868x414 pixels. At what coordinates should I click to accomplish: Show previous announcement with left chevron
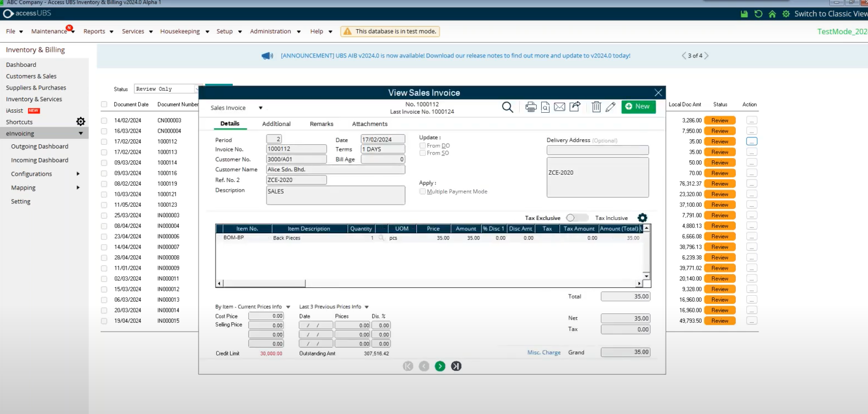tap(684, 56)
